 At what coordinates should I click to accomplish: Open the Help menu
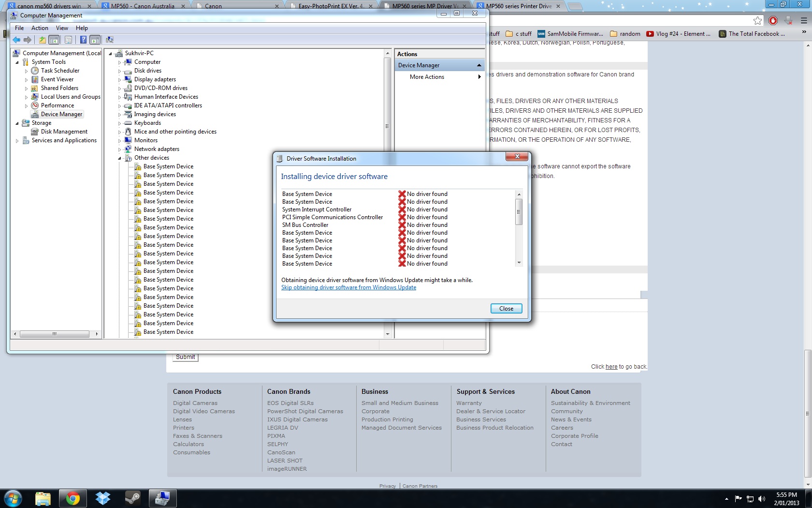pos(82,28)
